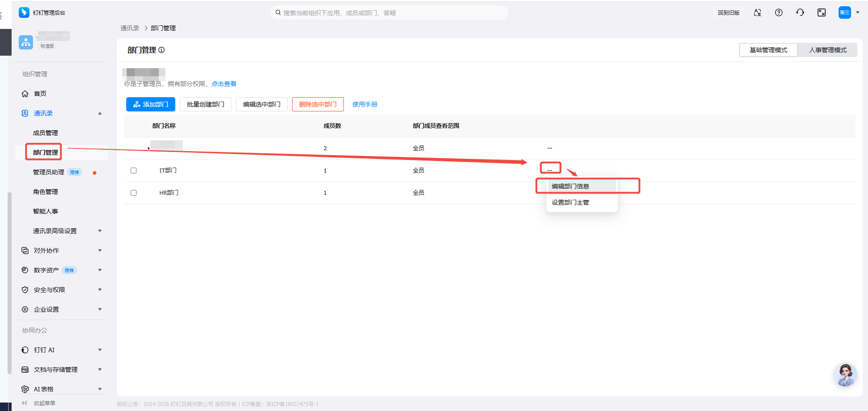Click the sidebar vertical scrollbar

pyautogui.click(x=9, y=281)
